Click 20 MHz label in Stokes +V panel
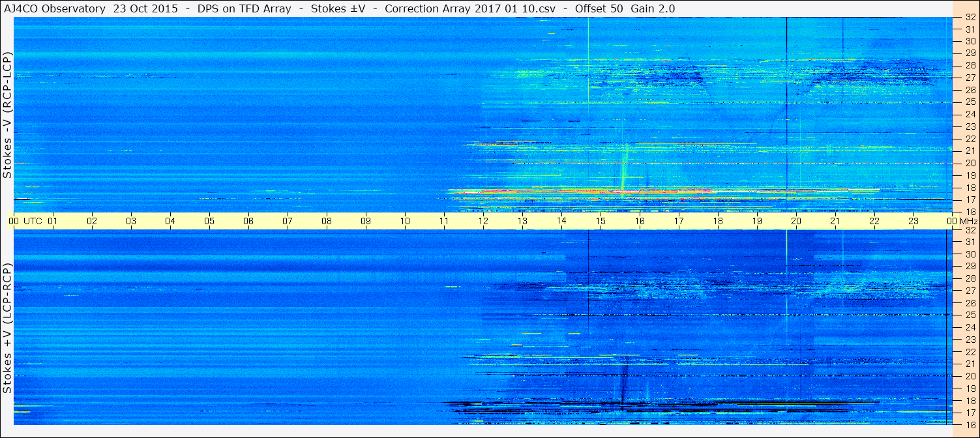 [970, 375]
